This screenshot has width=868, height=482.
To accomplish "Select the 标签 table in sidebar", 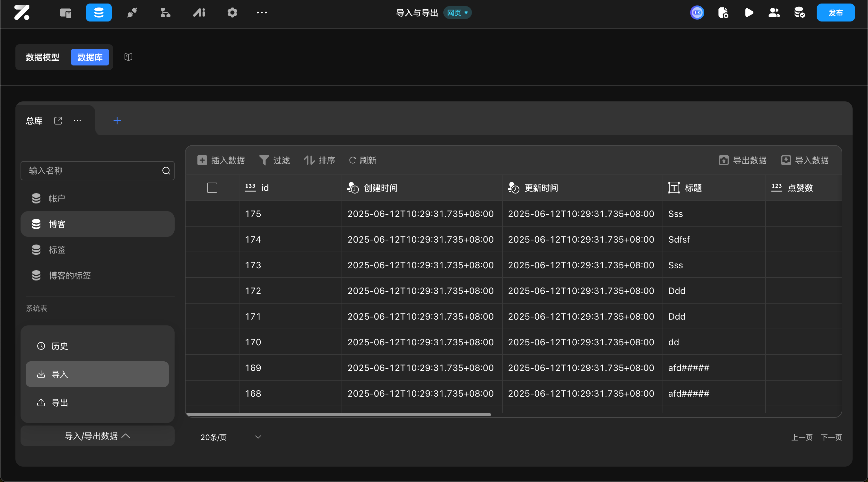I will tap(57, 250).
